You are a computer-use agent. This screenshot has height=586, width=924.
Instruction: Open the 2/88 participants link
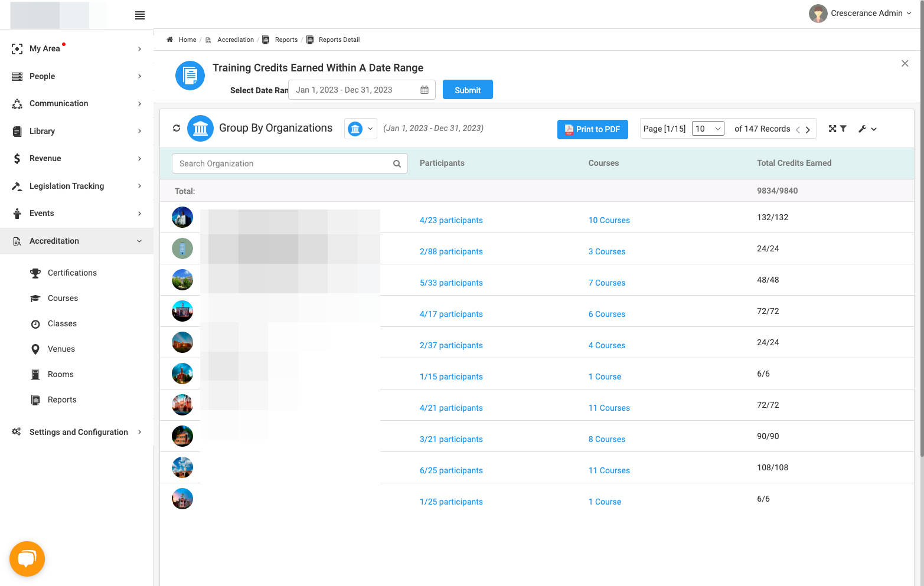coord(451,251)
